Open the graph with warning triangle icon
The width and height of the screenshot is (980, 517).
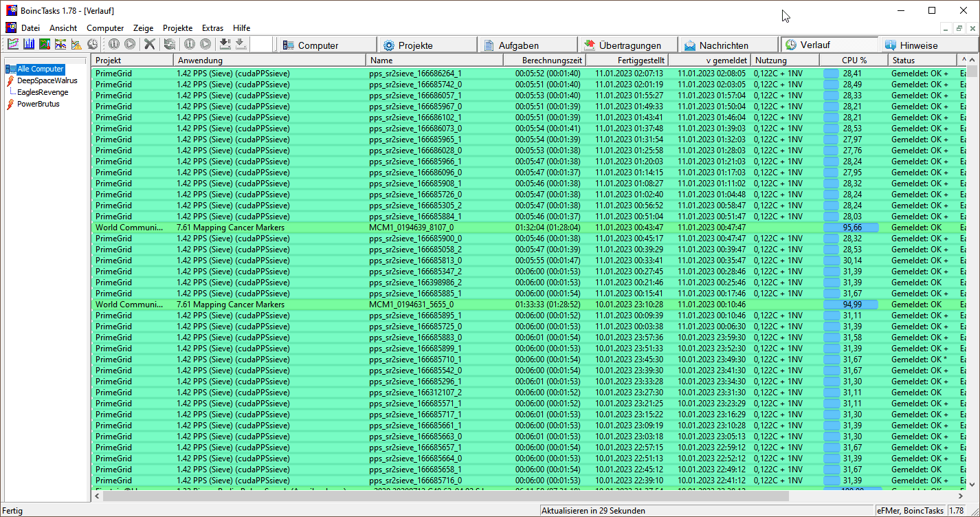(x=75, y=43)
